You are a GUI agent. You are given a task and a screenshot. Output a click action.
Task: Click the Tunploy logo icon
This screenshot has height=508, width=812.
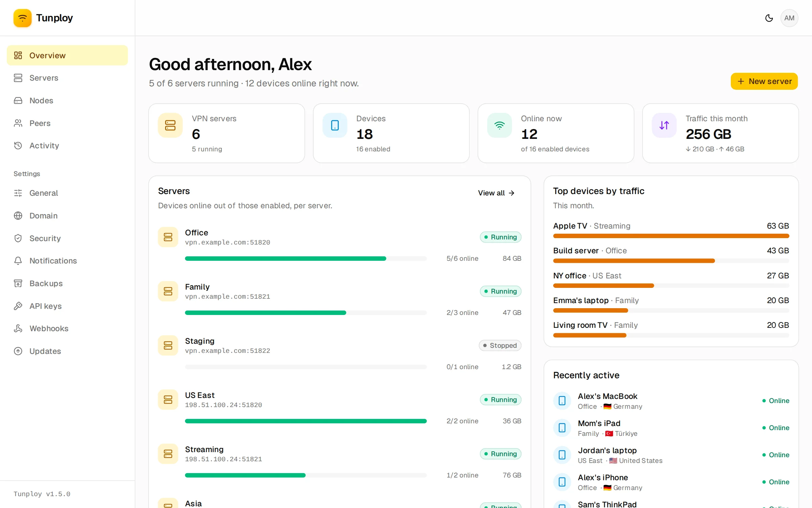click(22, 18)
